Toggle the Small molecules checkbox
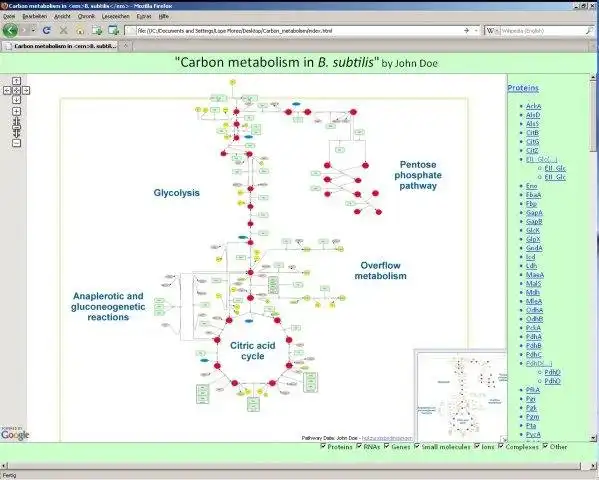 pyautogui.click(x=417, y=446)
